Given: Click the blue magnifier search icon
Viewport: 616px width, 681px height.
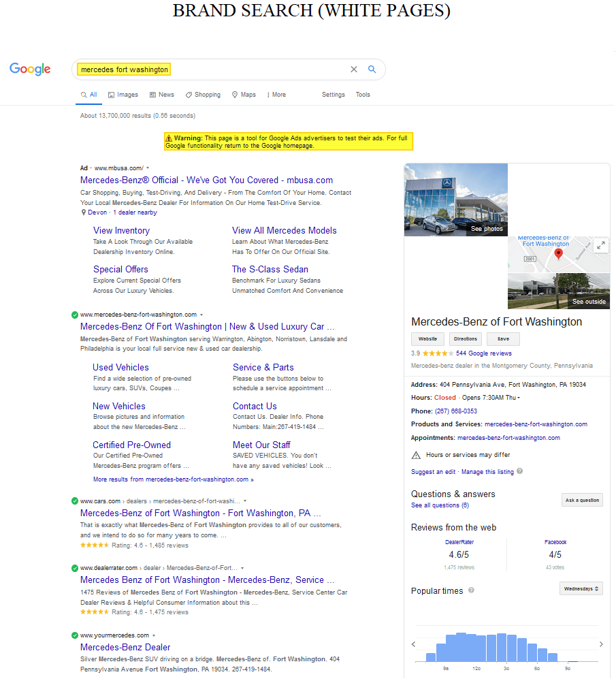Looking at the screenshot, I should [372, 69].
